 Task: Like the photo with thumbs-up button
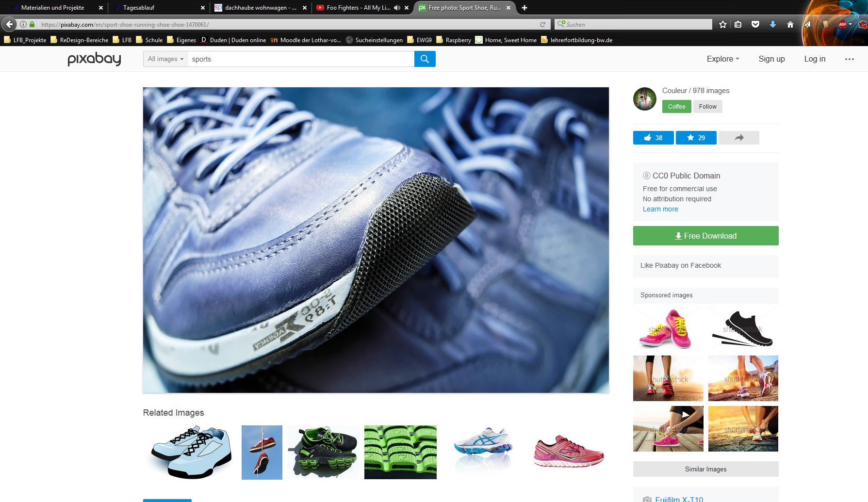click(653, 138)
